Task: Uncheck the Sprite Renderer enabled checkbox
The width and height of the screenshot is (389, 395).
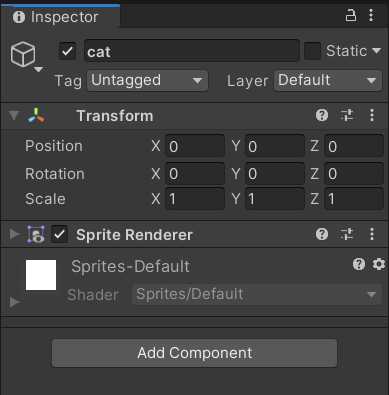Action: tap(59, 234)
